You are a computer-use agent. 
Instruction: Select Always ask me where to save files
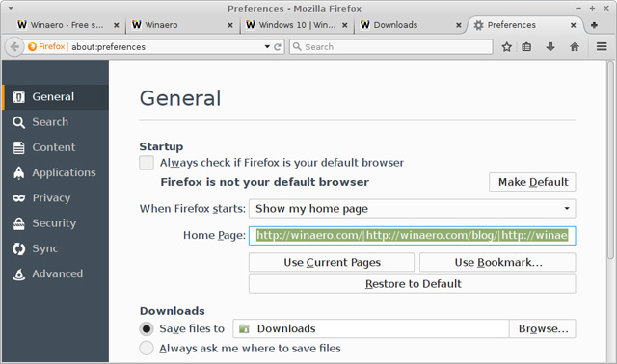[147, 349]
